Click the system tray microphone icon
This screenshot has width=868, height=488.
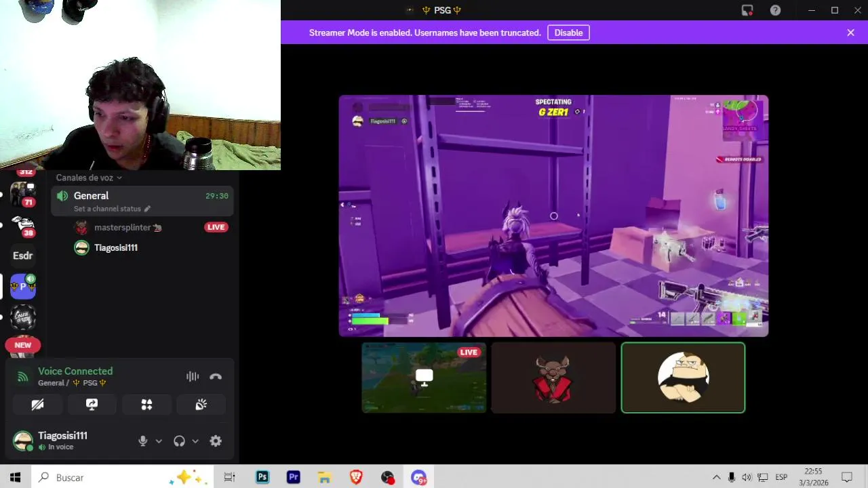[732, 477]
